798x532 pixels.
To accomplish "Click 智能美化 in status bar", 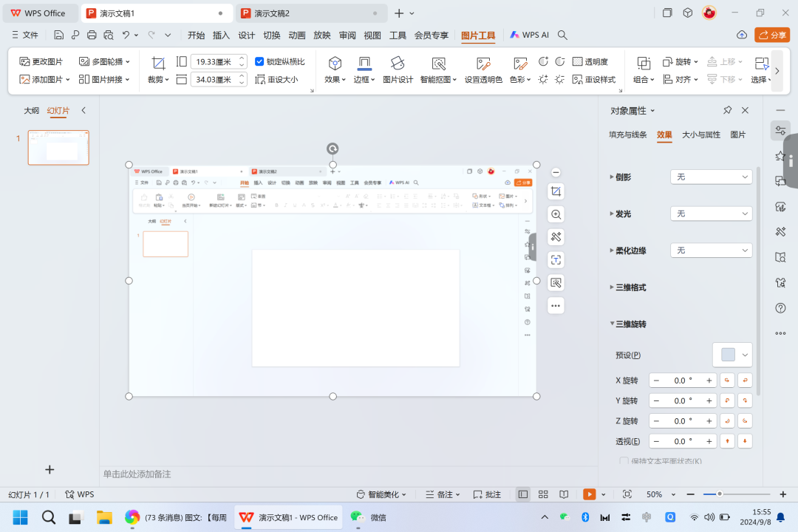I will (381, 494).
